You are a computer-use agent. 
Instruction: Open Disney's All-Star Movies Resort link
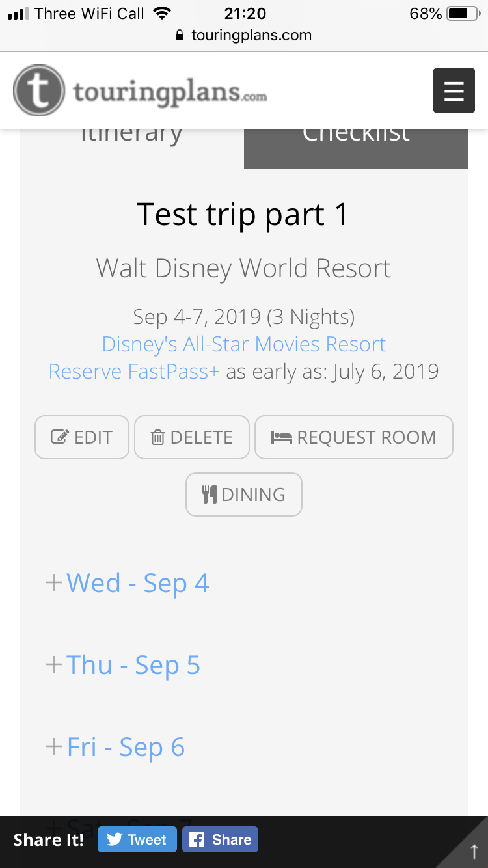click(244, 344)
